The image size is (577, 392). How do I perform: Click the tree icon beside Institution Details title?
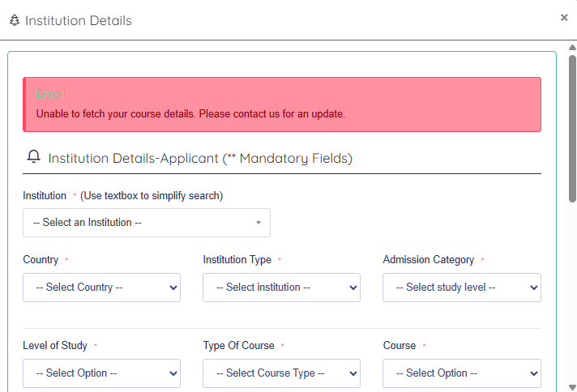15,20
